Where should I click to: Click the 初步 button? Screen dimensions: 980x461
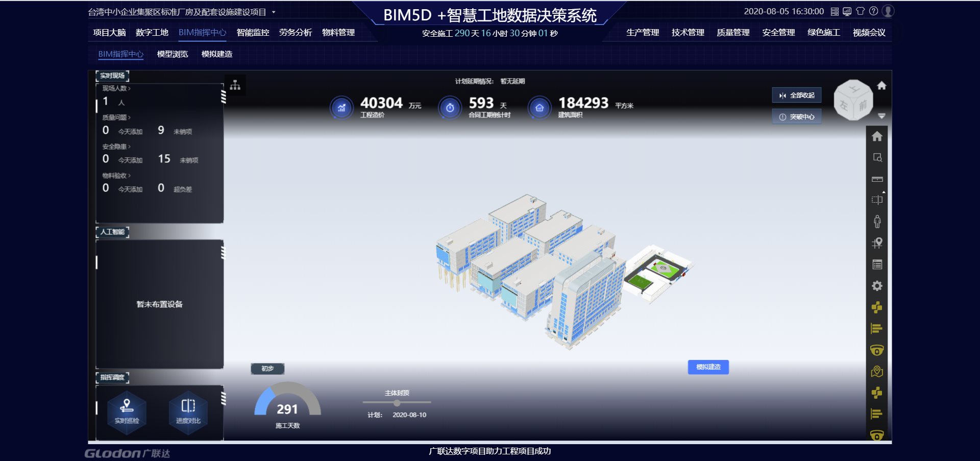pyautogui.click(x=267, y=369)
